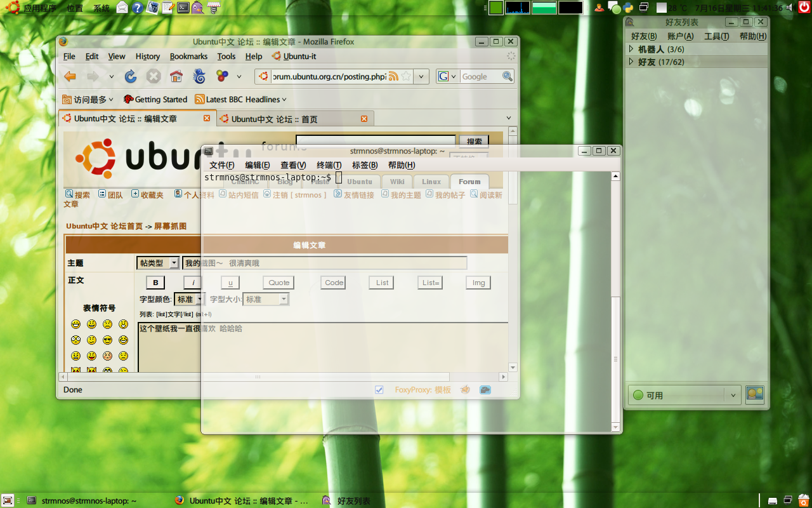Open dropdown next to colored balls icon
Viewport: 812px width, 508px height.
(x=239, y=77)
